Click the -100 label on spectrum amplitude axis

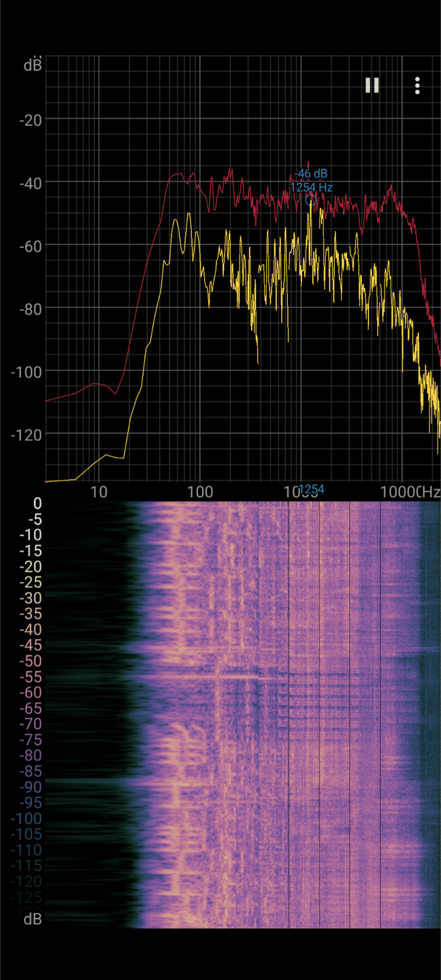pos(27,372)
